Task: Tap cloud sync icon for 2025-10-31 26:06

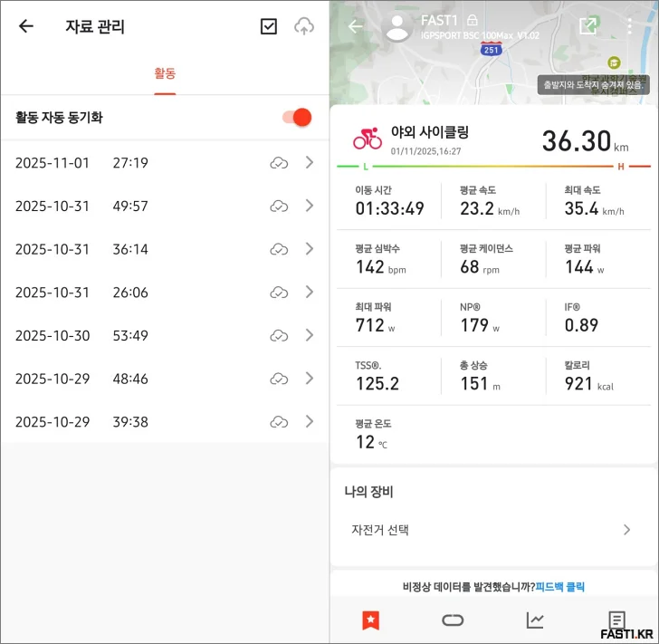Action: coord(279,293)
